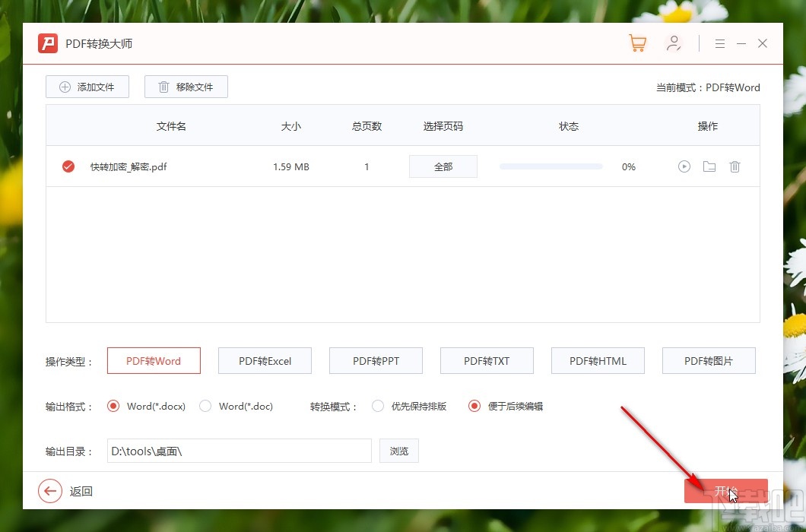Image resolution: width=806 pixels, height=532 pixels.
Task: Click the 文件名 column header
Action: (x=171, y=126)
